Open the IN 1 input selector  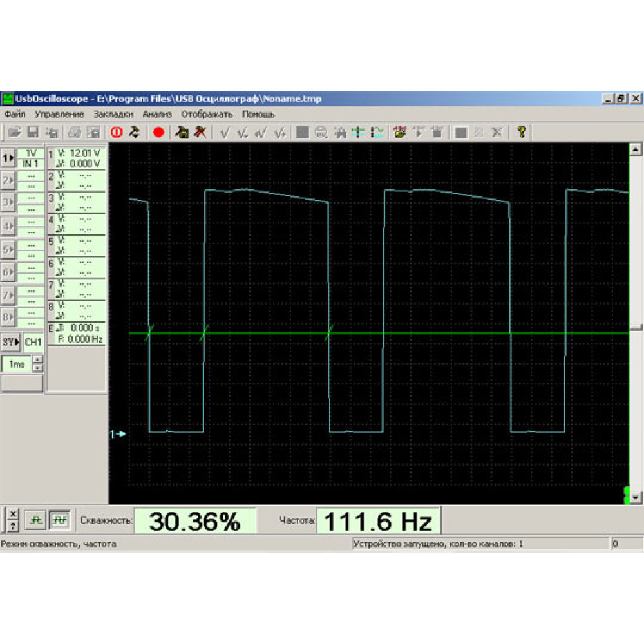31,164
